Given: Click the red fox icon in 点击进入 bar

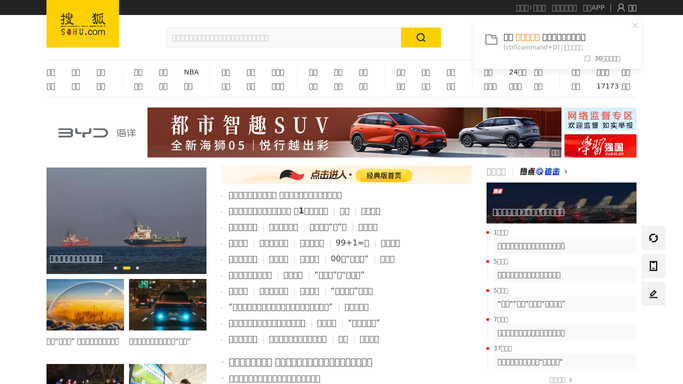Looking at the screenshot, I should [291, 175].
